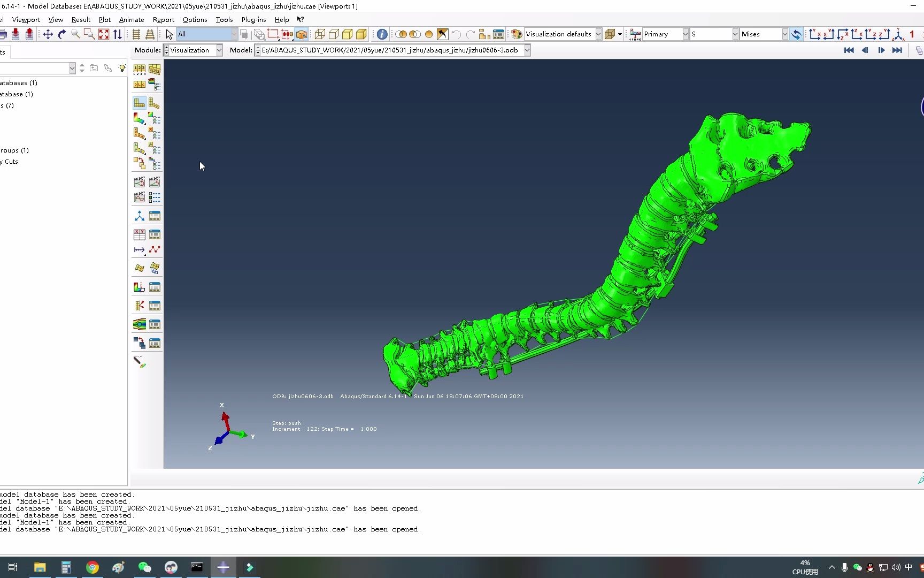
Task: Select the Rotate View tool
Action: click(61, 34)
